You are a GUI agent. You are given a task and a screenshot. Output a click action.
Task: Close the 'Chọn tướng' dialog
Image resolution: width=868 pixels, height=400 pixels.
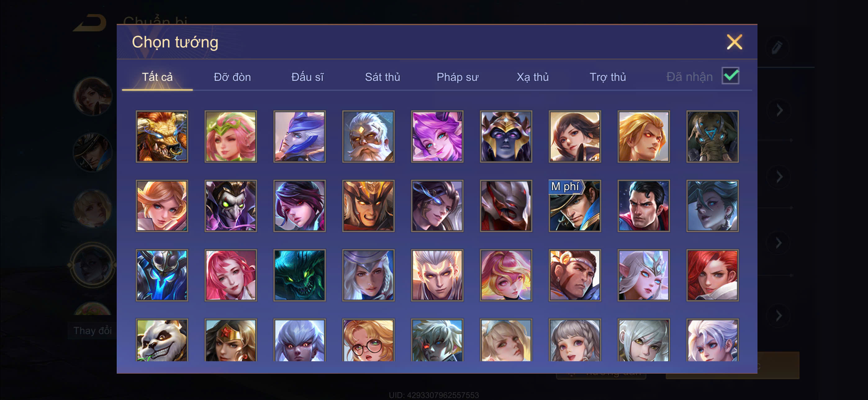pos(735,42)
